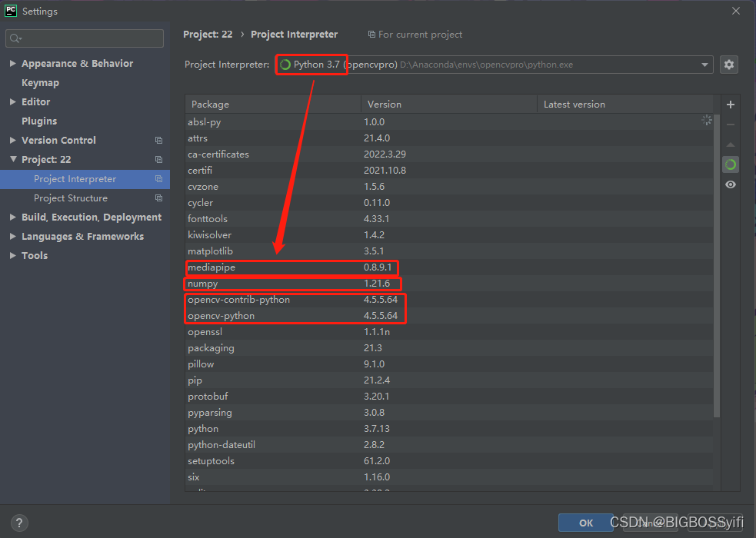Click the plus icon to install package
Image resolution: width=756 pixels, height=538 pixels.
[x=731, y=105]
